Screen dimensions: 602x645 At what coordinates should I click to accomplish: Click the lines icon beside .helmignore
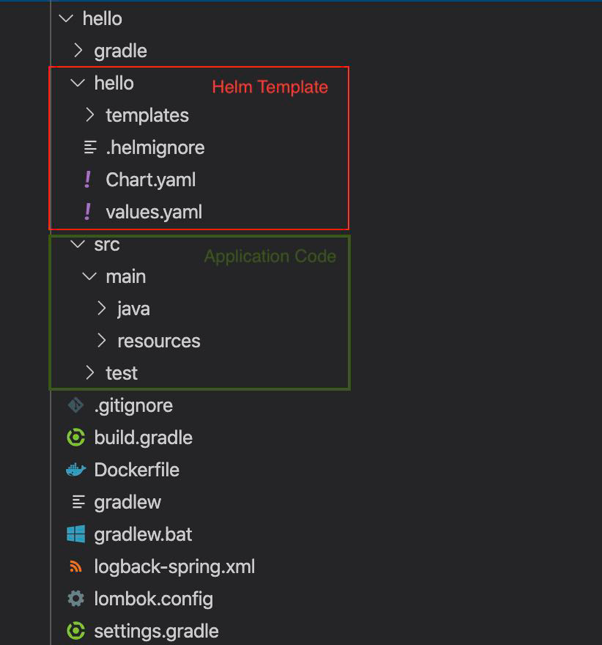coord(90,148)
